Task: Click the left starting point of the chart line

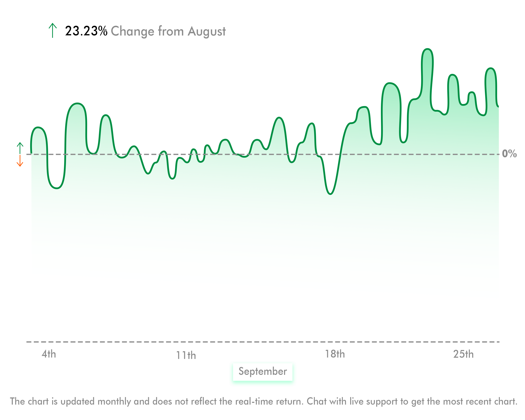Action: (x=31, y=153)
